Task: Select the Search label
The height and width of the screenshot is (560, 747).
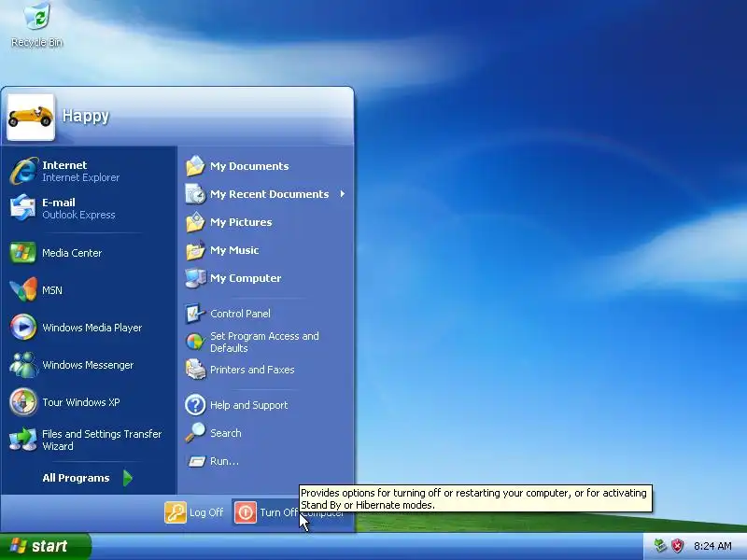Action: [226, 433]
